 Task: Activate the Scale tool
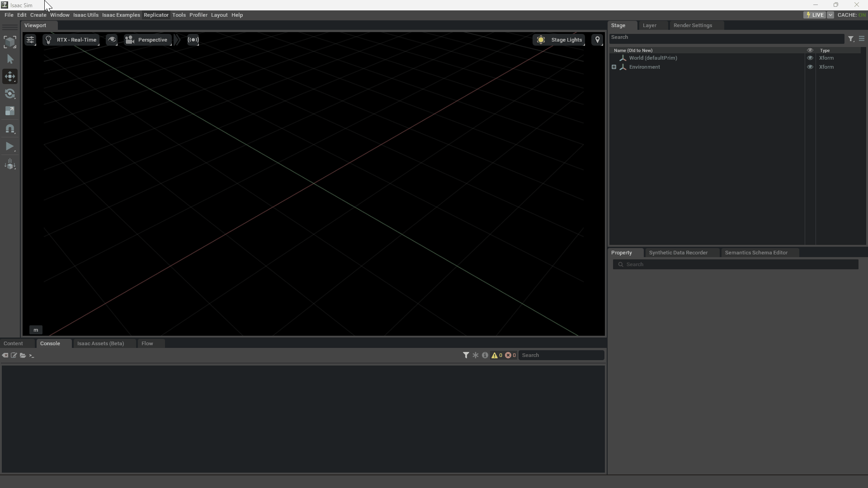[10, 111]
